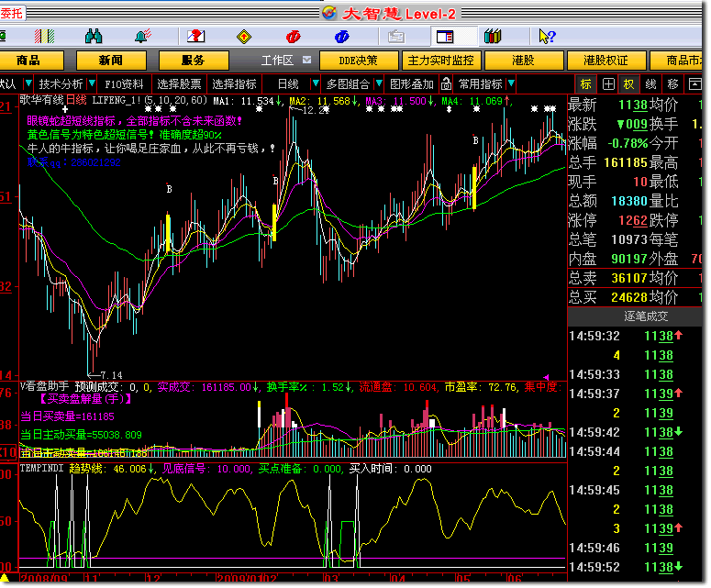
Task: Click the first yellow B signal candle
Action: click(168, 233)
